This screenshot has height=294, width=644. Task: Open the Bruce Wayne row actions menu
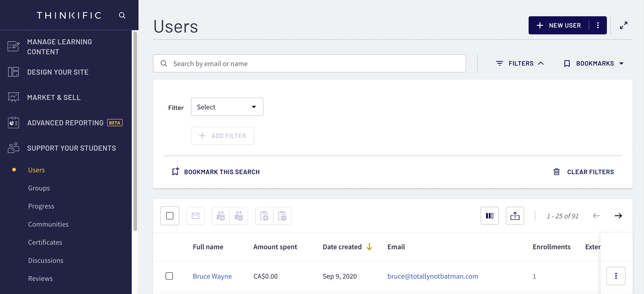(x=615, y=276)
